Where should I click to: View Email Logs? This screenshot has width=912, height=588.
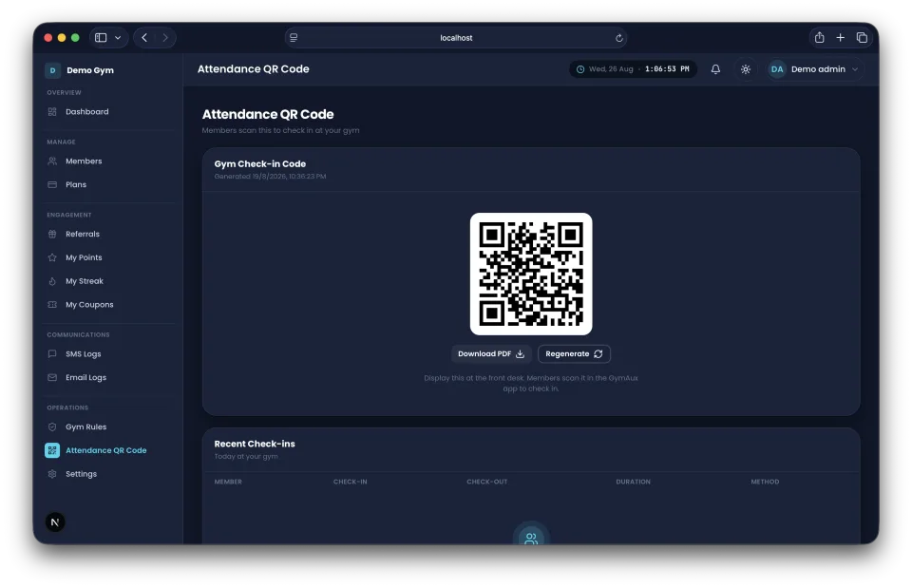point(86,377)
